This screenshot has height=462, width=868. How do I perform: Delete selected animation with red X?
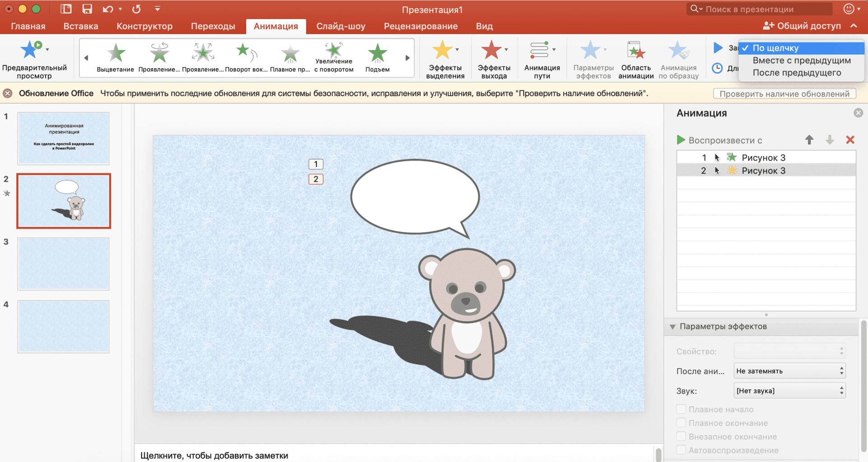[850, 140]
